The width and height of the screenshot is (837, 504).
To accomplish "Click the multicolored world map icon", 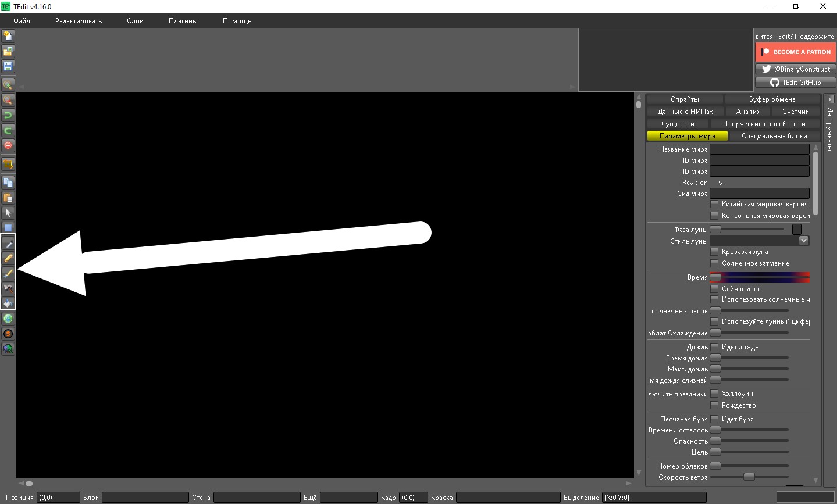I will [x=8, y=349].
